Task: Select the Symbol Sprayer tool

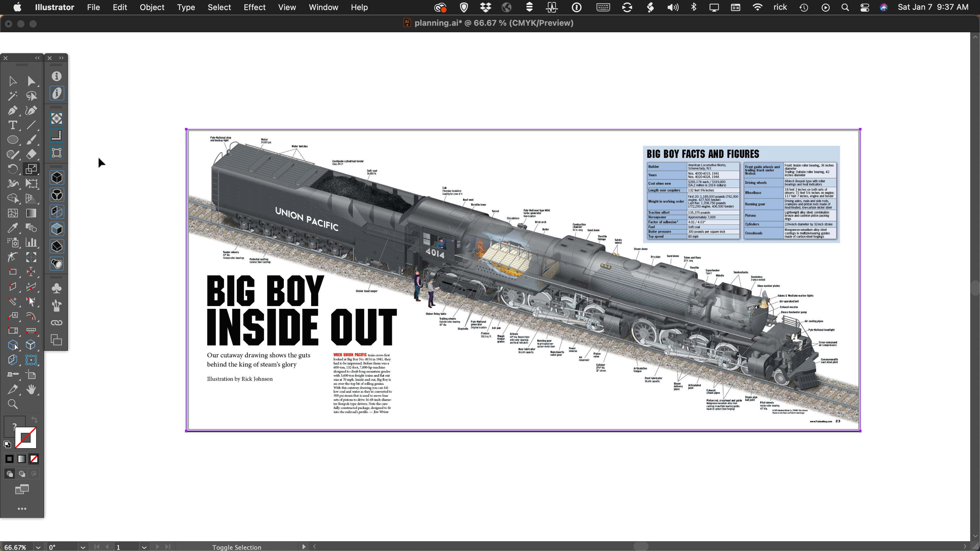Action: [13, 242]
